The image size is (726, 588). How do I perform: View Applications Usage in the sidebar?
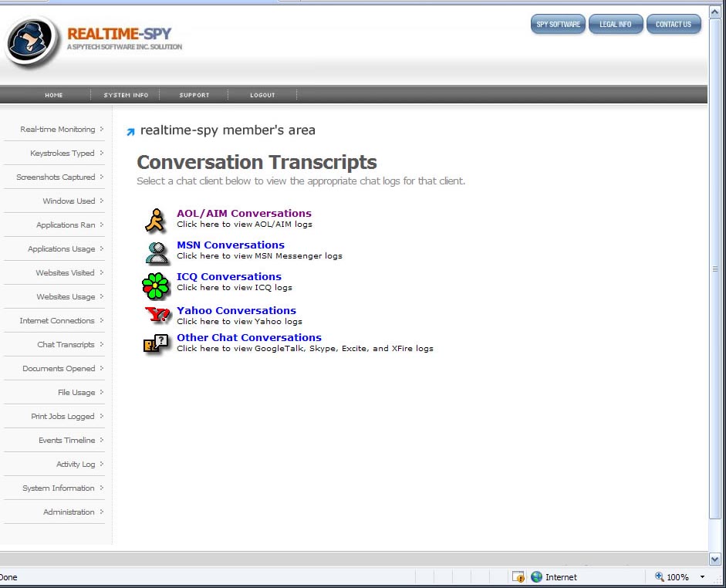61,249
